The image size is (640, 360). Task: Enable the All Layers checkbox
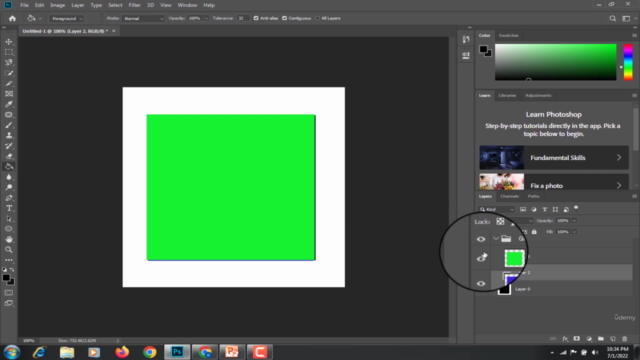(317, 18)
